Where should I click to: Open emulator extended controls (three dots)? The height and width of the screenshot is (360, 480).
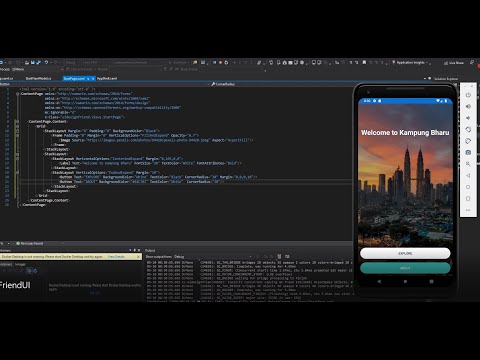coord(468,210)
